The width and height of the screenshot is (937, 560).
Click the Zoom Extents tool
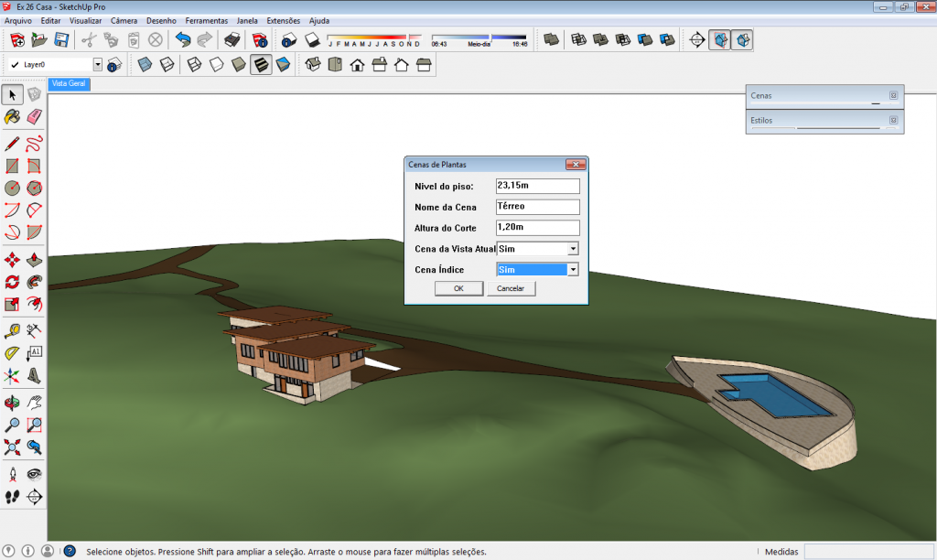click(x=12, y=447)
